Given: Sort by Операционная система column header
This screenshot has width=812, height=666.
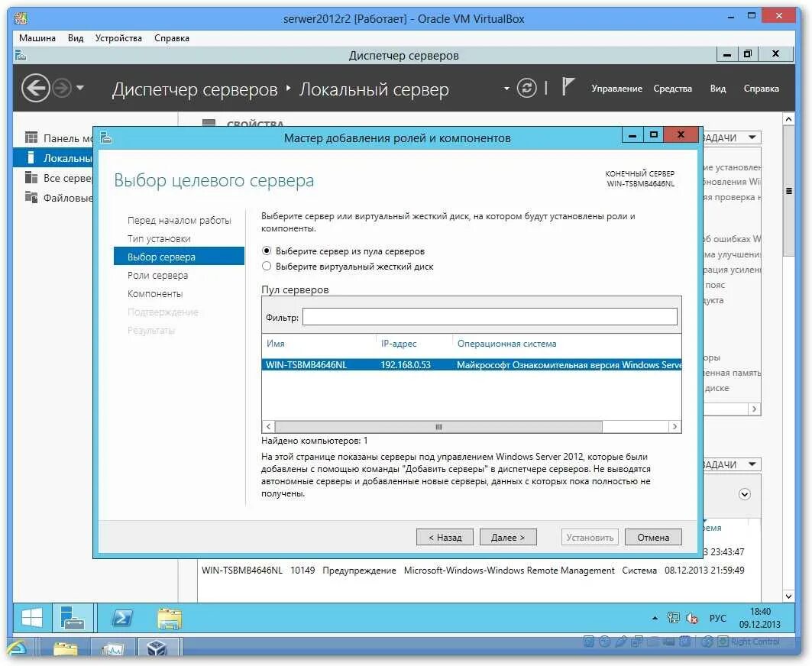Looking at the screenshot, I should coord(506,344).
